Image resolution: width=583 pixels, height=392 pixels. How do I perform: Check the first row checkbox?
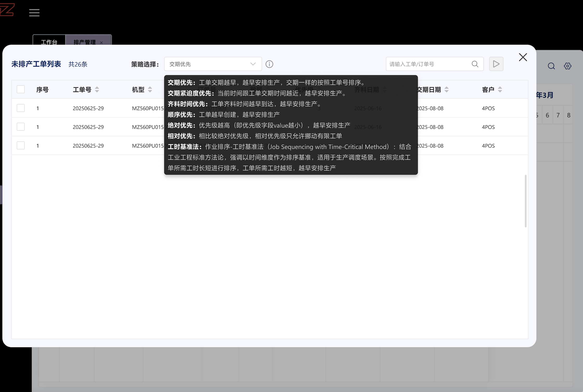coord(21,108)
